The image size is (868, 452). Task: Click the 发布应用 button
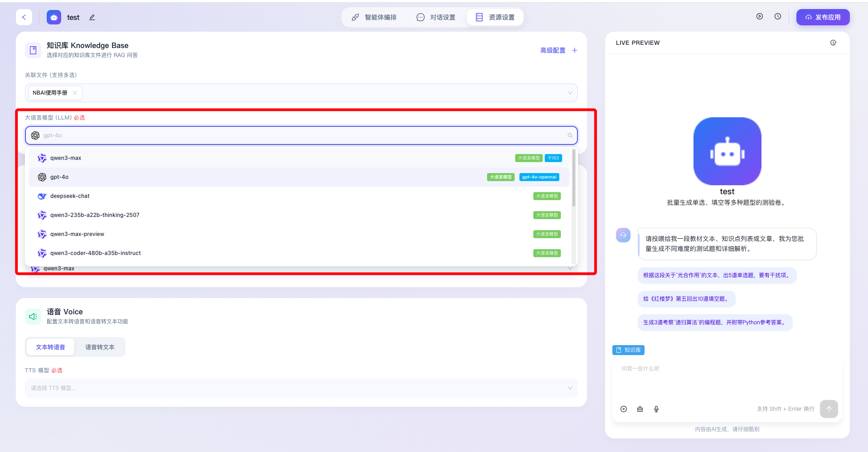(x=823, y=17)
